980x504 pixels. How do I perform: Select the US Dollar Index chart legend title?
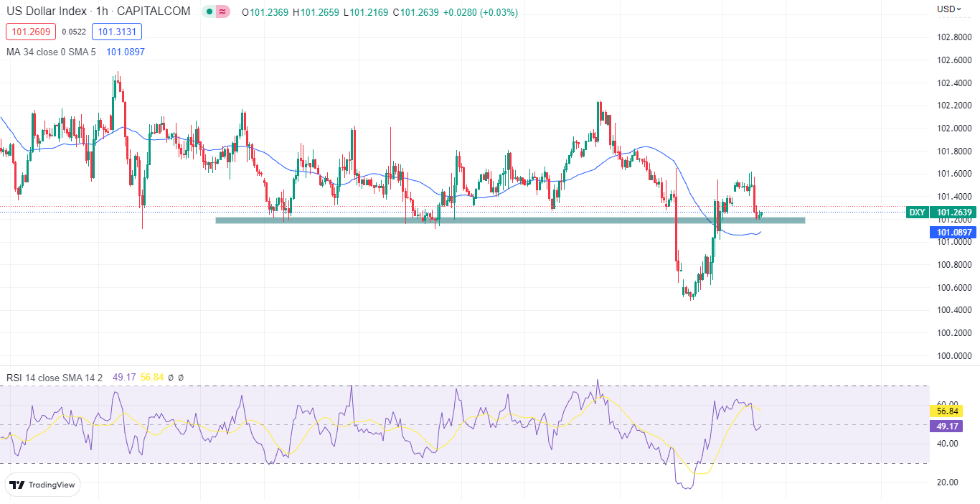click(x=47, y=11)
